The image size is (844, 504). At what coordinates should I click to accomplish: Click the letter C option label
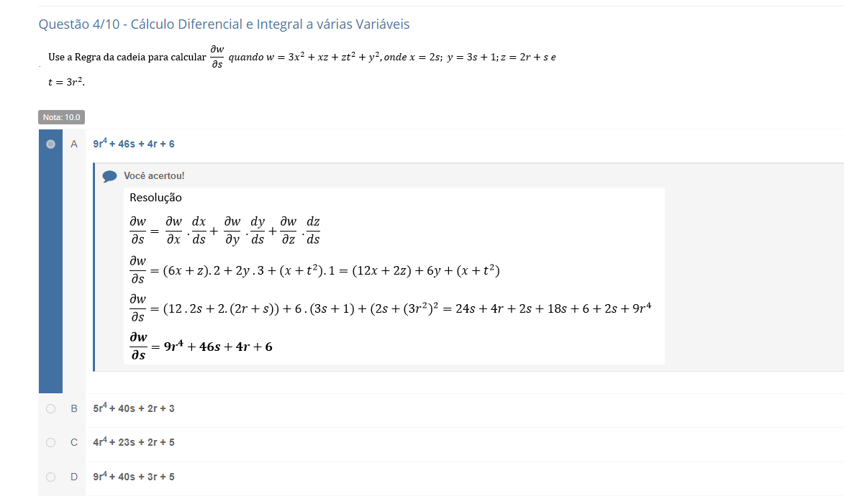(73, 443)
